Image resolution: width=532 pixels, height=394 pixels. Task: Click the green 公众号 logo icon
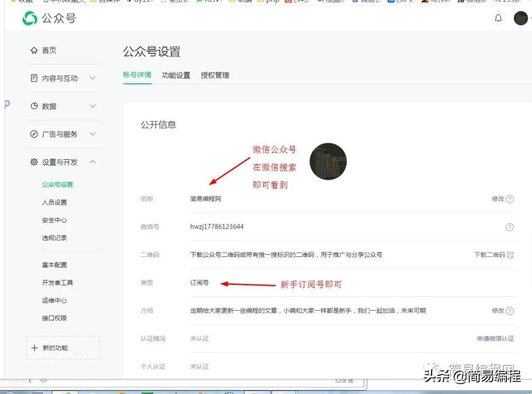point(30,19)
